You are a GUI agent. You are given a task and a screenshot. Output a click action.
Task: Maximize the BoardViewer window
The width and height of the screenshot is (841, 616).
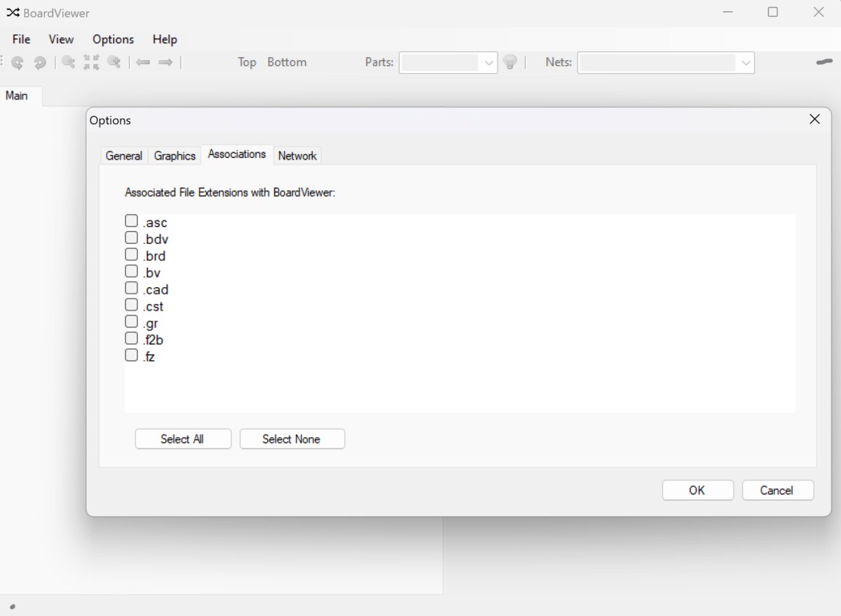773,12
